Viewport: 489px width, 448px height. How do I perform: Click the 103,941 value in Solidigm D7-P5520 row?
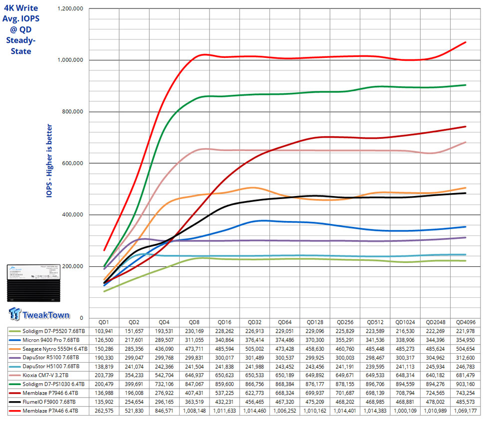tap(104, 331)
